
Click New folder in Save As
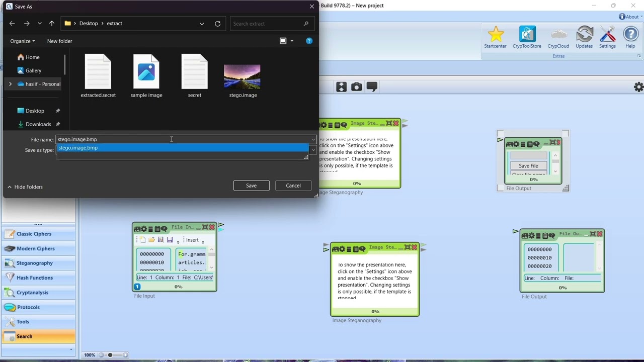click(x=59, y=41)
